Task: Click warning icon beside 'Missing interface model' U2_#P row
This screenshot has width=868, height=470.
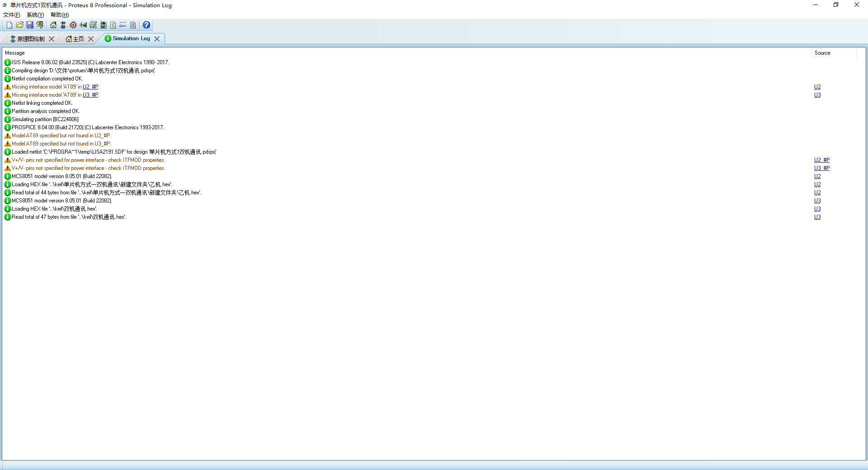Action: pos(8,87)
